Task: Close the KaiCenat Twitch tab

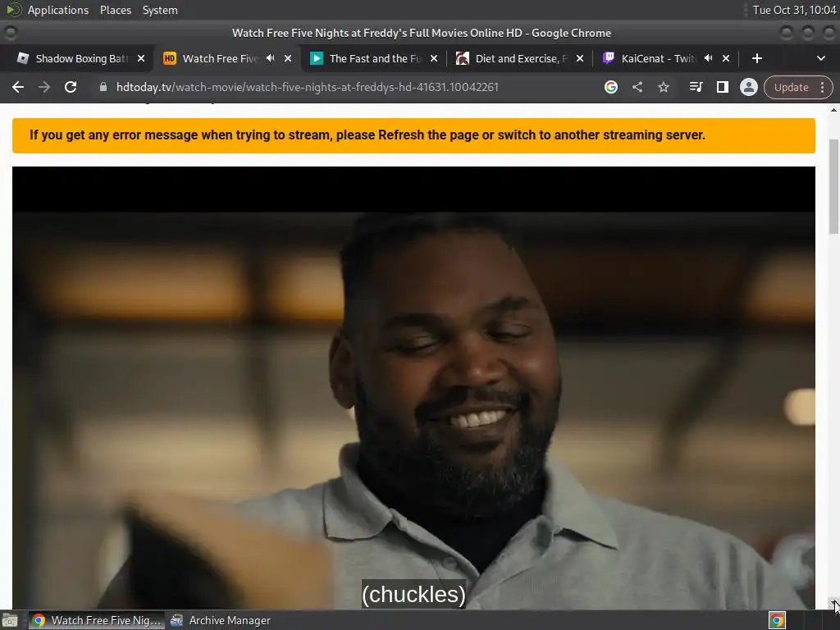Action: tap(726, 58)
